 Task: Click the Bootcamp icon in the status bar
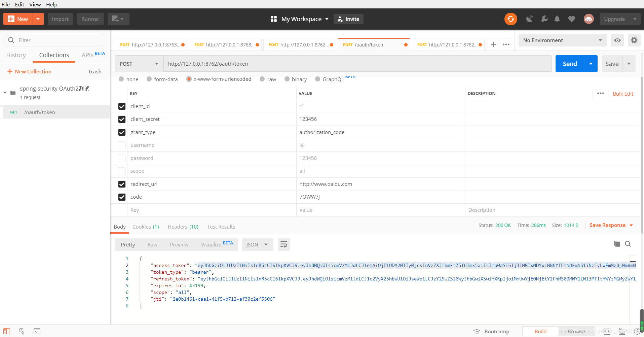click(x=477, y=331)
